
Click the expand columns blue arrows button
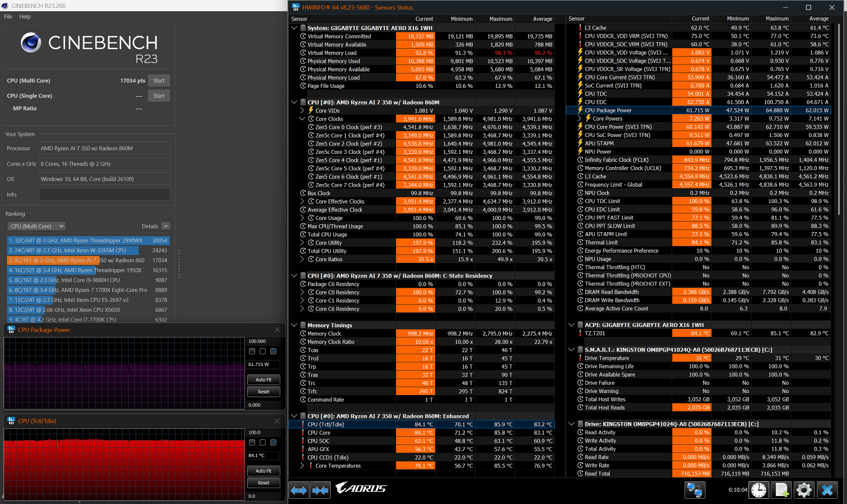299,490
